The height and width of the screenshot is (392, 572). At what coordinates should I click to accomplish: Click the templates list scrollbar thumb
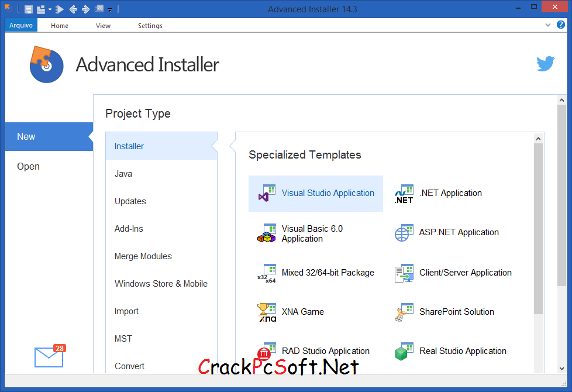(x=539, y=229)
